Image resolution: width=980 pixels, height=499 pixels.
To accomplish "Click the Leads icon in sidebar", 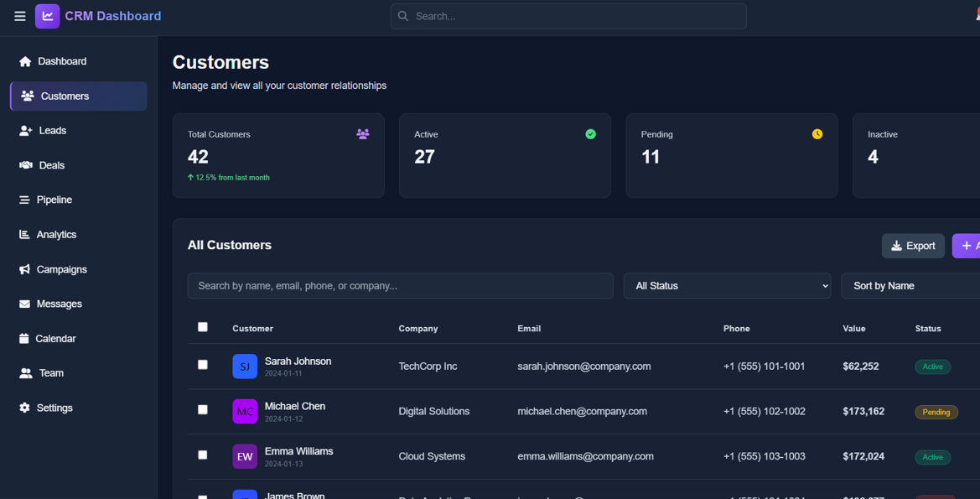I will (x=25, y=131).
